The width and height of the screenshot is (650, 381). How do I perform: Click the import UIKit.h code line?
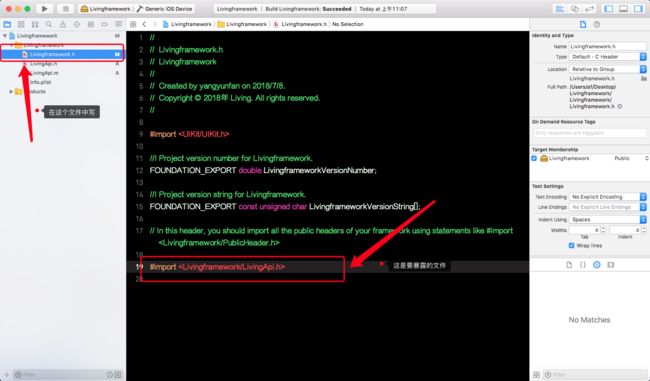[189, 134]
